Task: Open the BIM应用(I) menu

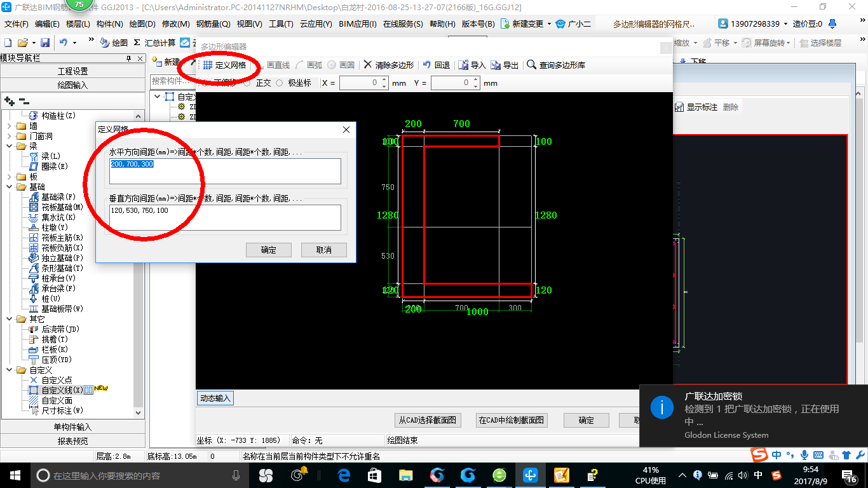Action: (358, 24)
